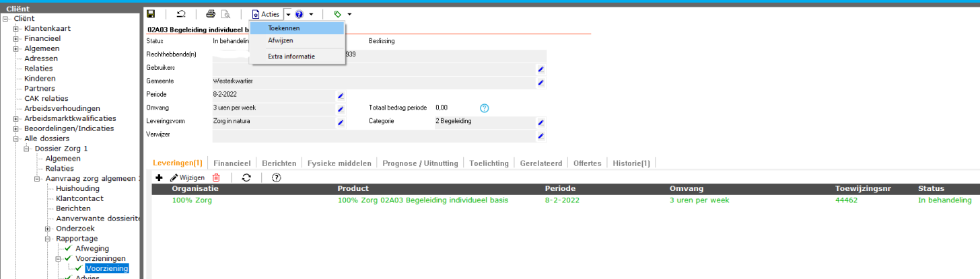Click the save disk icon
Image resolution: width=980 pixels, height=279 pixels.
[151, 14]
